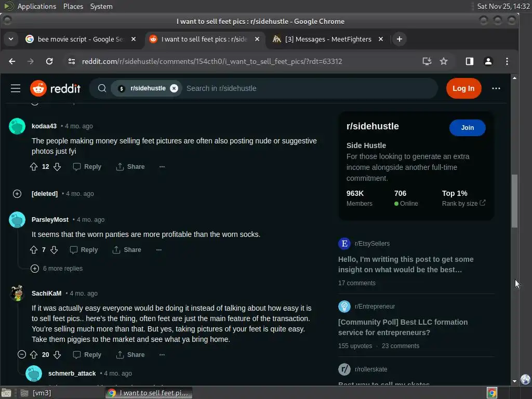The height and width of the screenshot is (399, 532).
Task: Expand the [deleted] comment thread
Action: point(17,194)
